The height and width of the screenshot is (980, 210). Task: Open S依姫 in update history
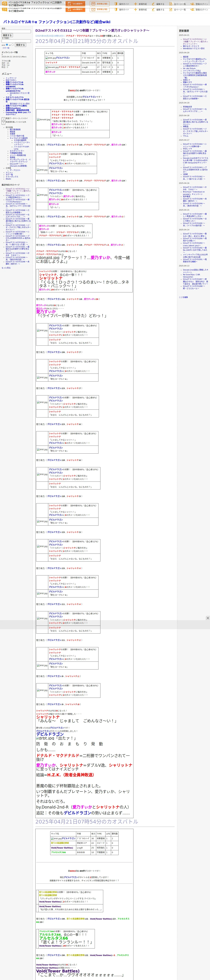click(x=185, y=174)
